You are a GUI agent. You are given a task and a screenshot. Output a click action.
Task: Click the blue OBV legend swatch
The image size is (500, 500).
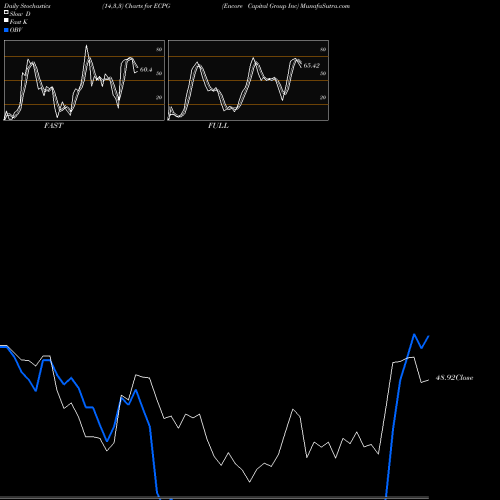tap(6, 30)
